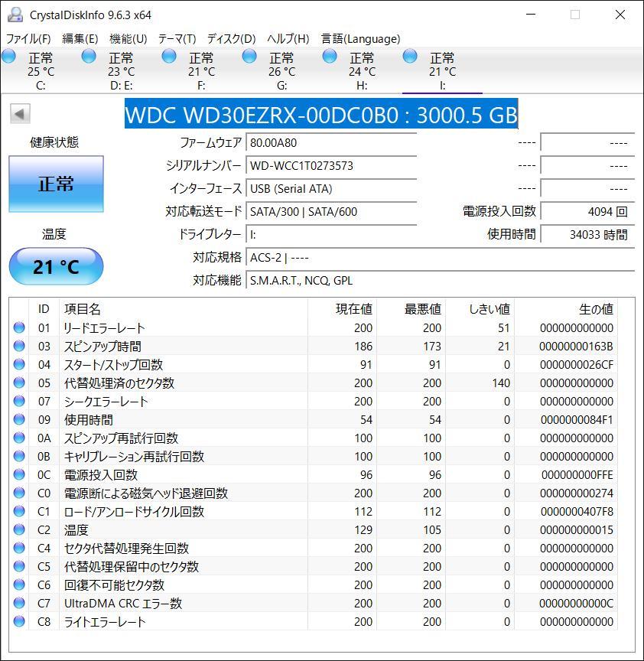Select drive I: status icon
The image size is (644, 661).
click(410, 56)
